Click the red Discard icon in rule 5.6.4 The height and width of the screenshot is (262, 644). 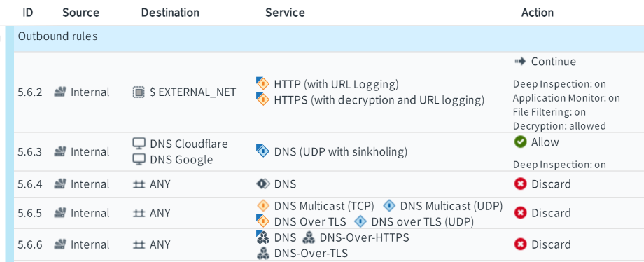520,184
